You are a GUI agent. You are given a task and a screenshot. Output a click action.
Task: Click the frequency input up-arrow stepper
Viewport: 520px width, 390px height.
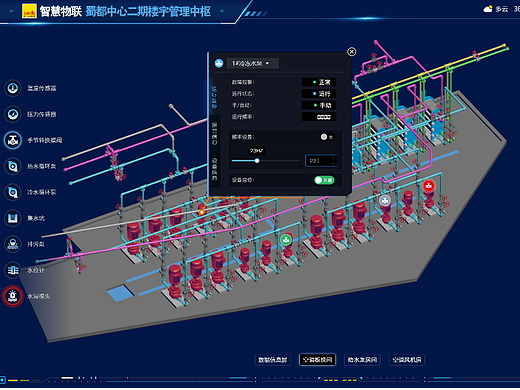tap(333, 159)
